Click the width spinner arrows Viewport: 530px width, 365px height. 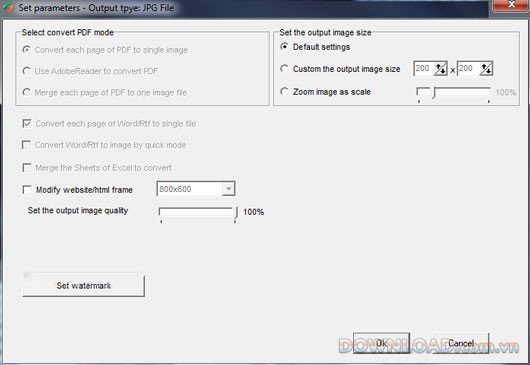click(441, 69)
